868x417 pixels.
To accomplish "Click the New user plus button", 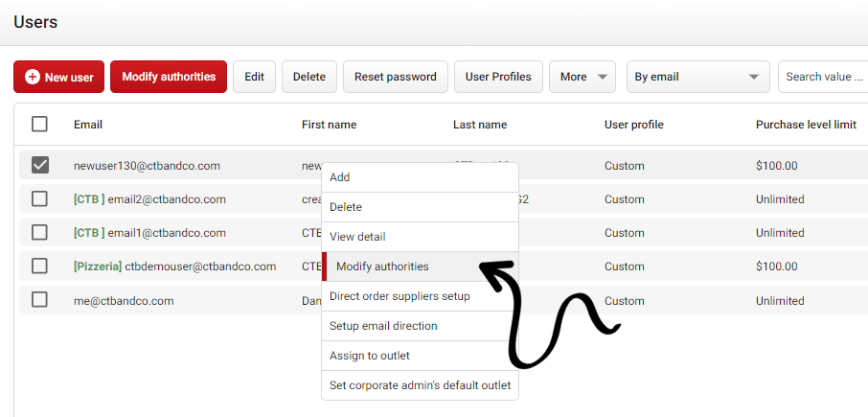I will tap(58, 77).
